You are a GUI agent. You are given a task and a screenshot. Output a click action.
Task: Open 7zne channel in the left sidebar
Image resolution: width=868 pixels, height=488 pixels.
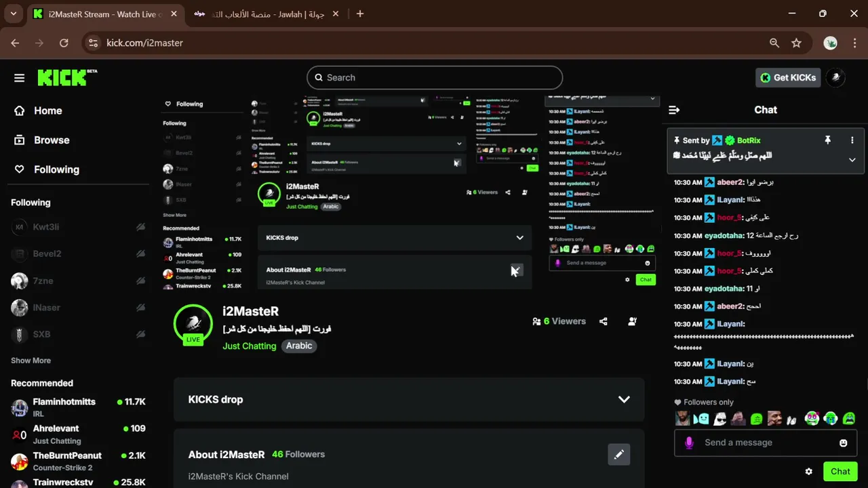click(78, 281)
